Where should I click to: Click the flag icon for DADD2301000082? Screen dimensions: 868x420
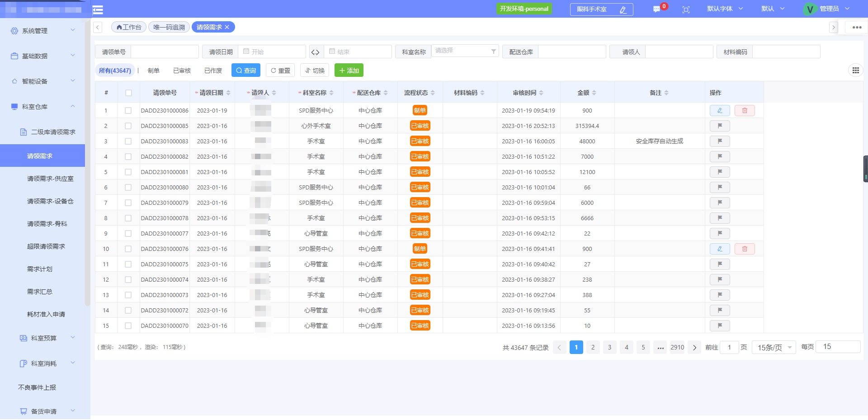tap(720, 156)
